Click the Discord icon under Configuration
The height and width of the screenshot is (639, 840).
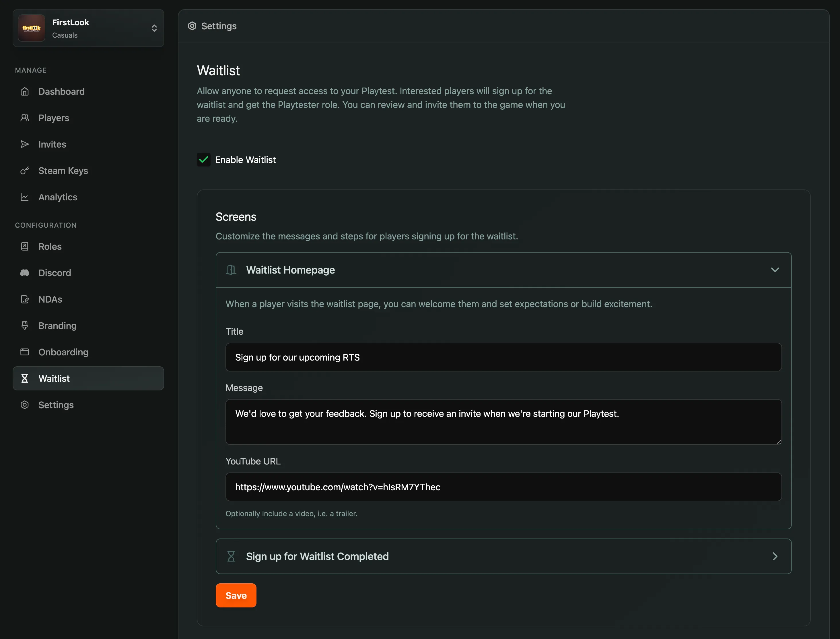[x=25, y=273]
